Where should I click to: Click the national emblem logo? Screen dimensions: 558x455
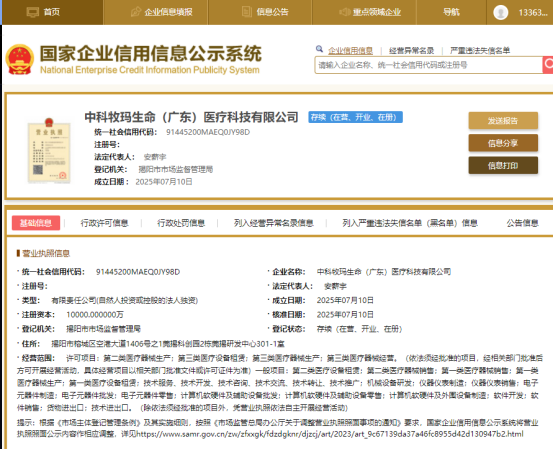click(20, 59)
